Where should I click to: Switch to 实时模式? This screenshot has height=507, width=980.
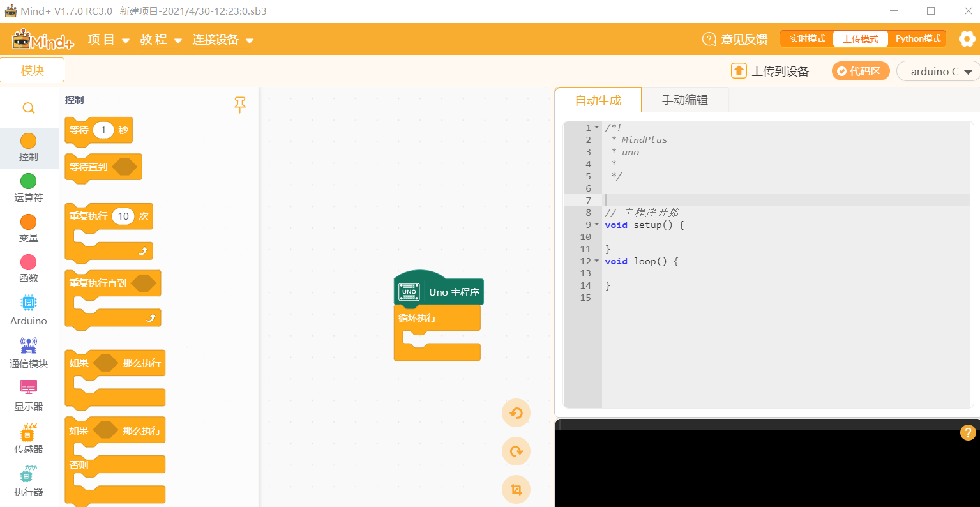(x=807, y=39)
